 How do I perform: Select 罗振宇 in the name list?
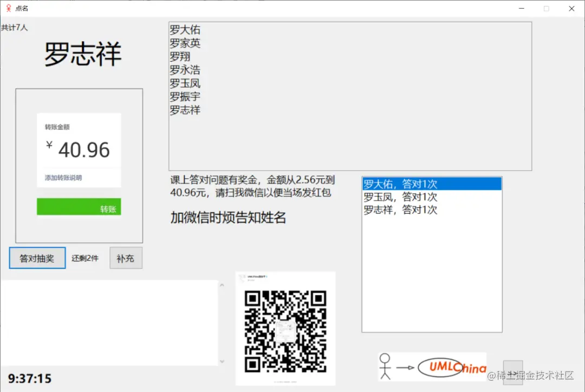tap(185, 97)
